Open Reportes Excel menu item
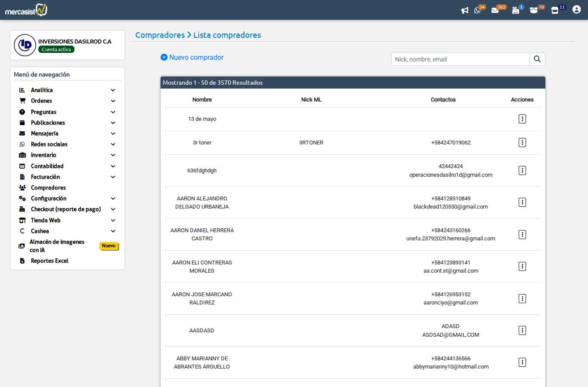The width and height of the screenshot is (588, 387). point(50,261)
